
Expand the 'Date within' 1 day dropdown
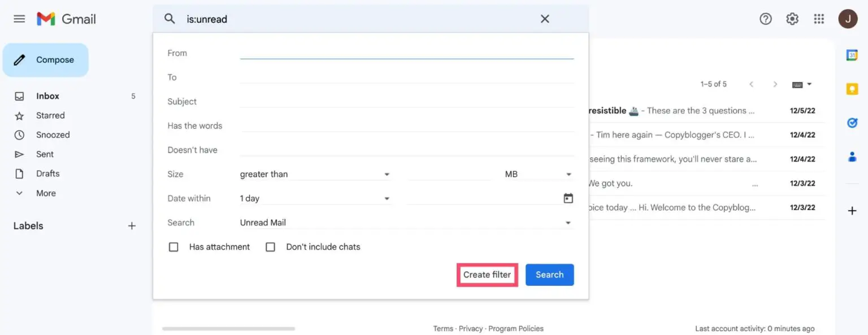click(x=315, y=199)
